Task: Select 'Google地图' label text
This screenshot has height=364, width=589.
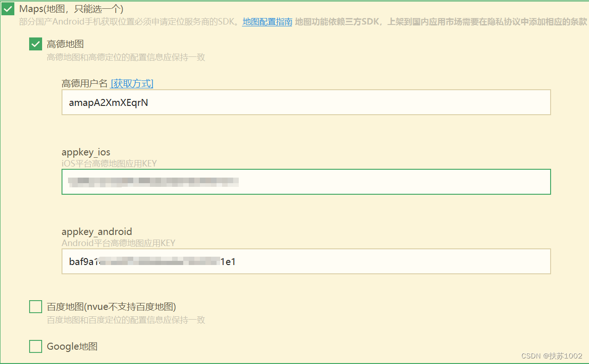Action: 72,346
